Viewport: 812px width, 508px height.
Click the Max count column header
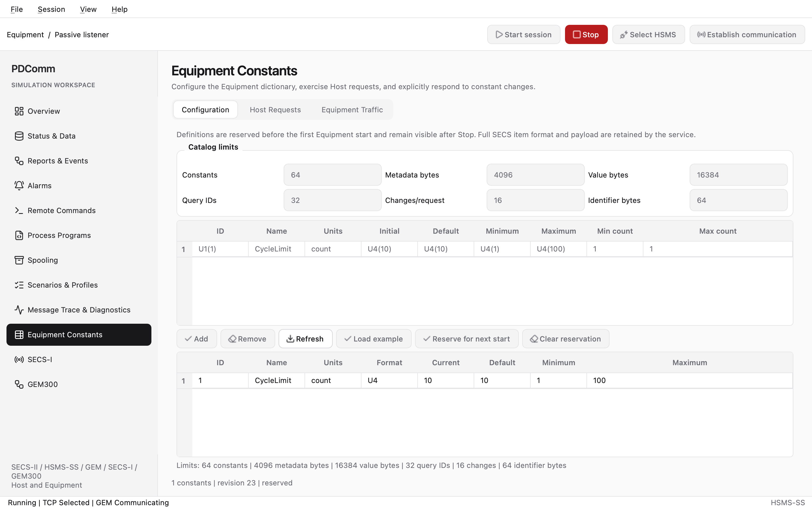718,231
